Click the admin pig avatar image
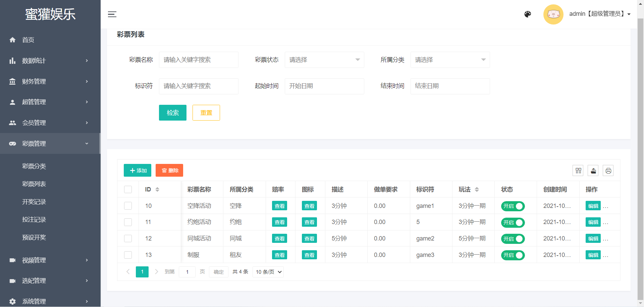Screen dimensions: 644x307 point(553,14)
